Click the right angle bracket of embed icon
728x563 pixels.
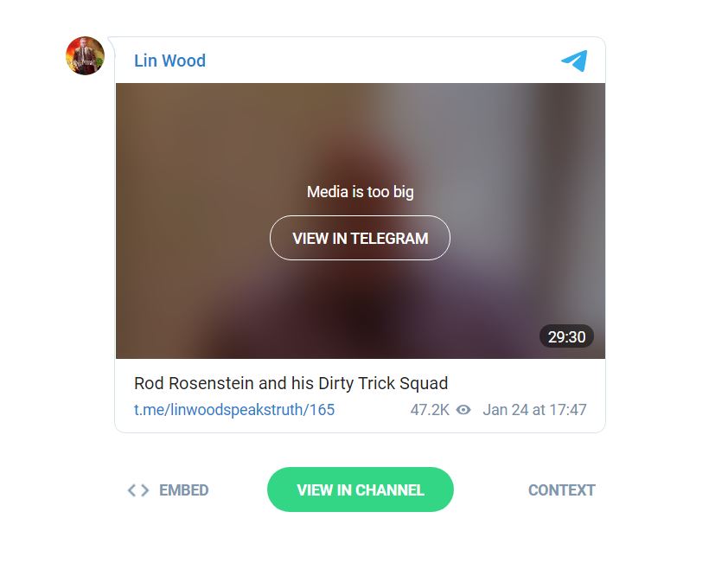point(145,490)
